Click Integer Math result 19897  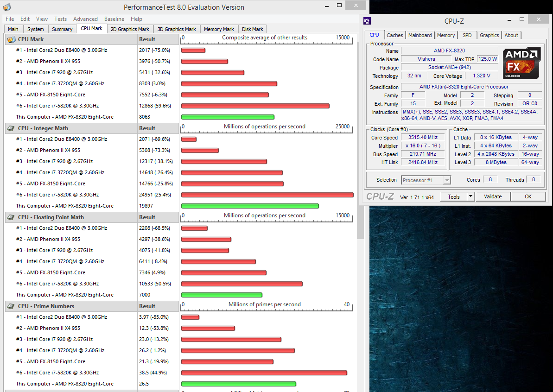[146, 206]
